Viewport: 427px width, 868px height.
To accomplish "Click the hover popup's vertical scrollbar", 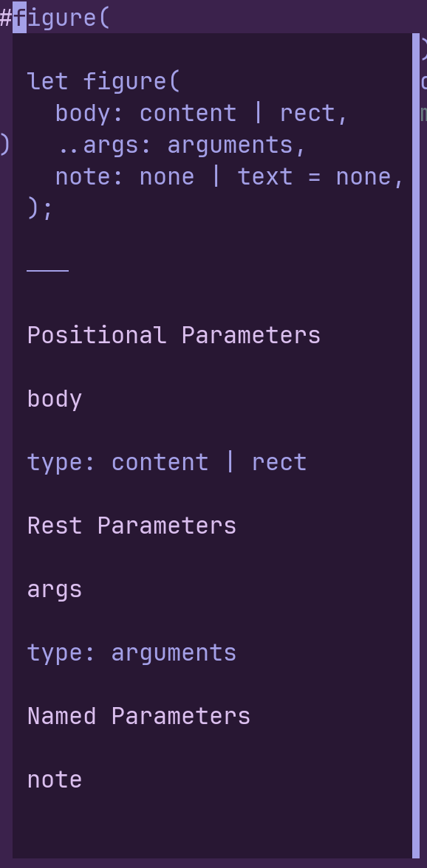I will (x=416, y=445).
